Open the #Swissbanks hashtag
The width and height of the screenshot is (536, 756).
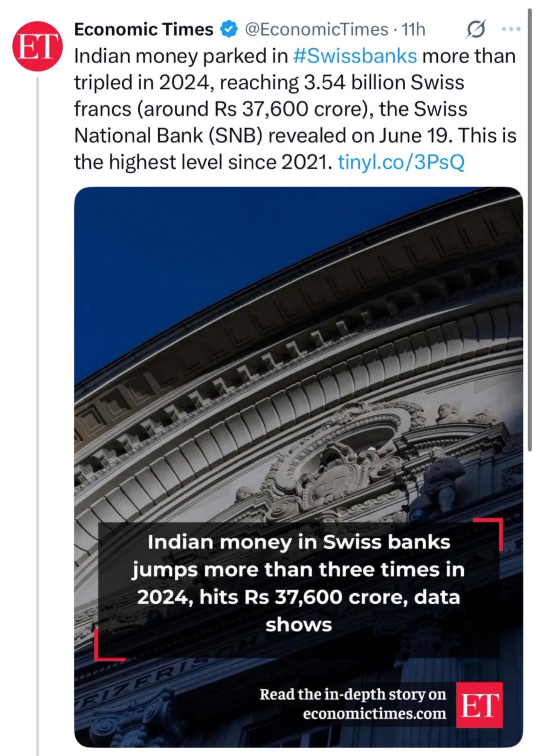[354, 56]
